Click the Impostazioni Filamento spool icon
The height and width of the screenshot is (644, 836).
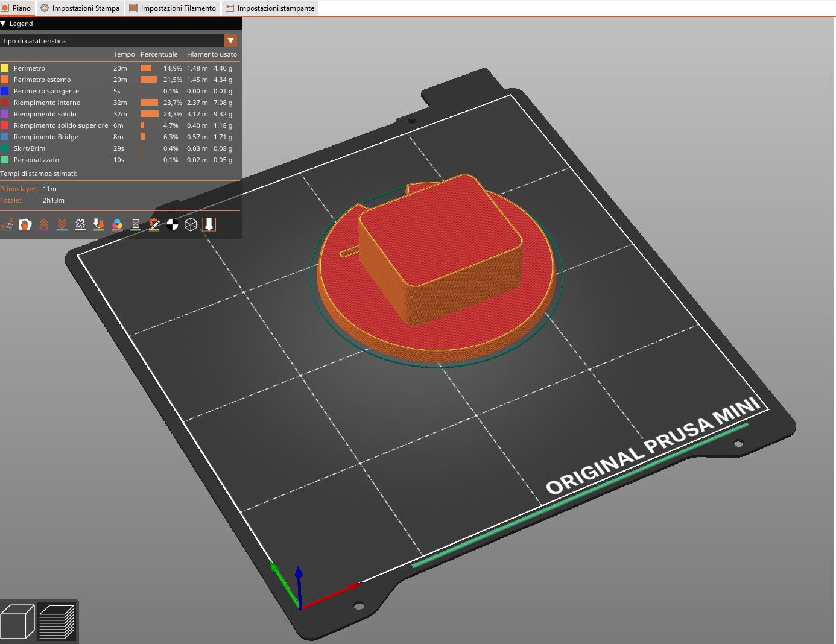(x=133, y=8)
